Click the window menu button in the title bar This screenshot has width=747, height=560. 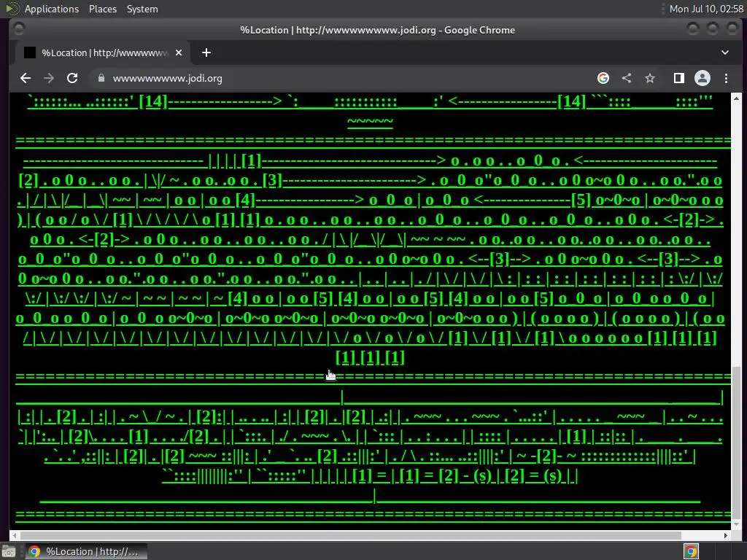point(18,29)
